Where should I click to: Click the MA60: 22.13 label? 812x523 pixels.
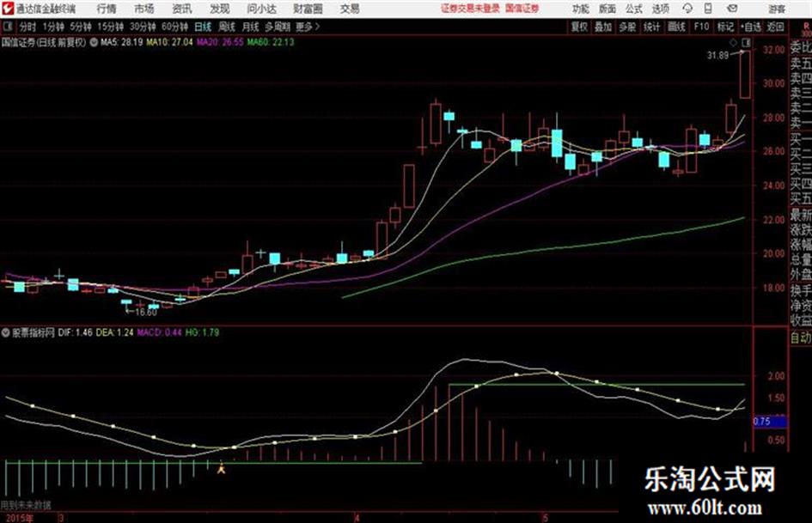[271, 42]
